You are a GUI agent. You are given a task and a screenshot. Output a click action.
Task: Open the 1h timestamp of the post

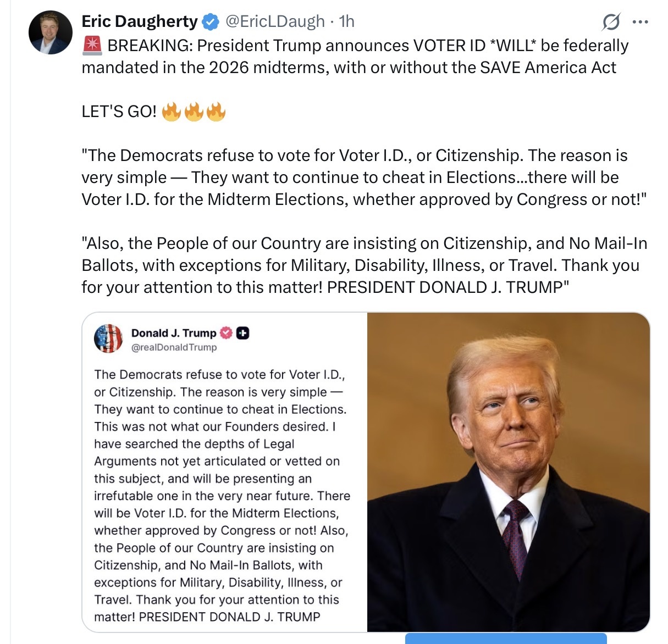coord(347,21)
